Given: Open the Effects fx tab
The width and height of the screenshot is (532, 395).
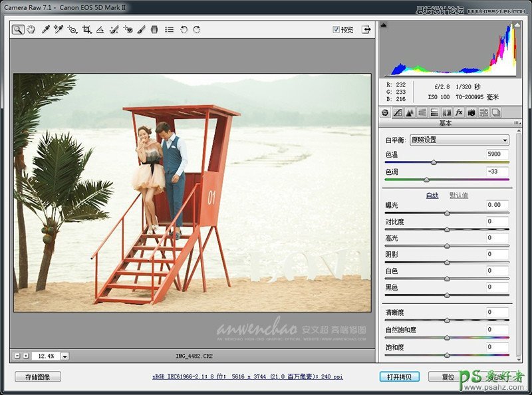Looking at the screenshot, I should (459, 112).
